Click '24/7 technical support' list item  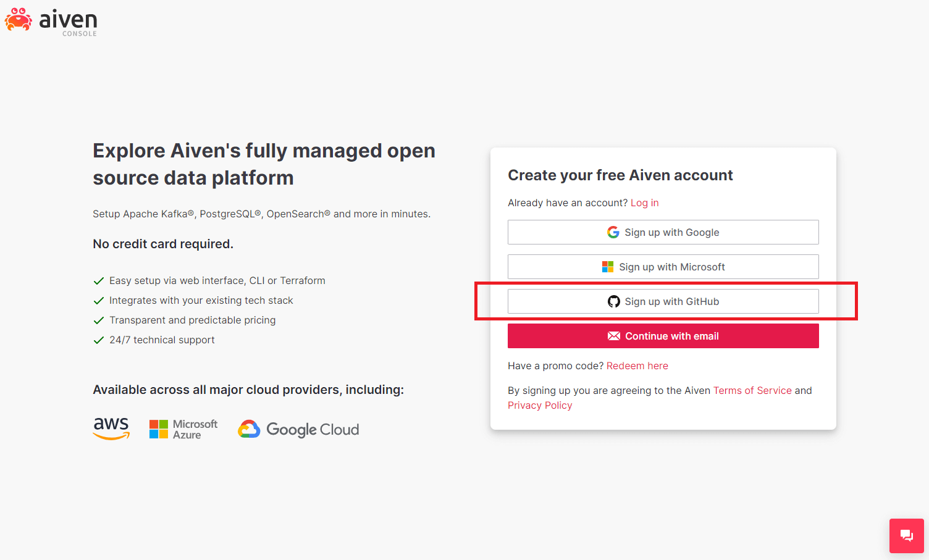154,340
